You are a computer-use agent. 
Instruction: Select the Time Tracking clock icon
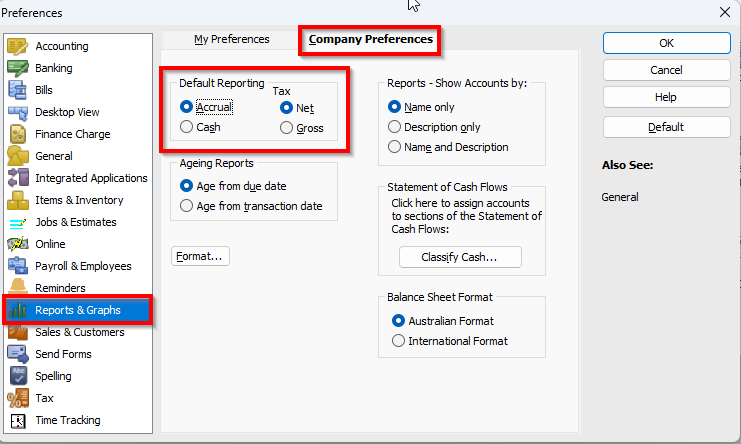pyautogui.click(x=18, y=420)
